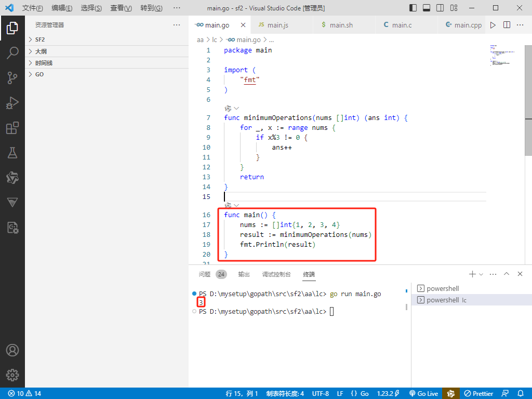Open the 问题 problems panel tab

pyautogui.click(x=212, y=274)
